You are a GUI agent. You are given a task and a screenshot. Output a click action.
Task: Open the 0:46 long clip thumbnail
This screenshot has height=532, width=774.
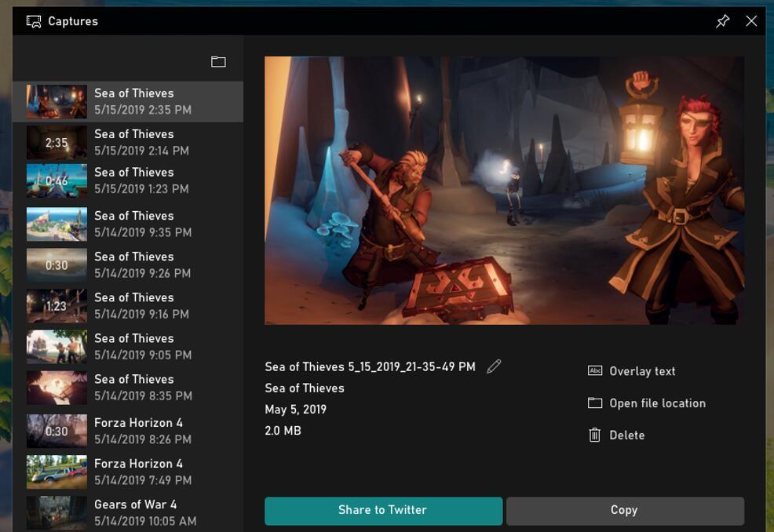(x=57, y=180)
